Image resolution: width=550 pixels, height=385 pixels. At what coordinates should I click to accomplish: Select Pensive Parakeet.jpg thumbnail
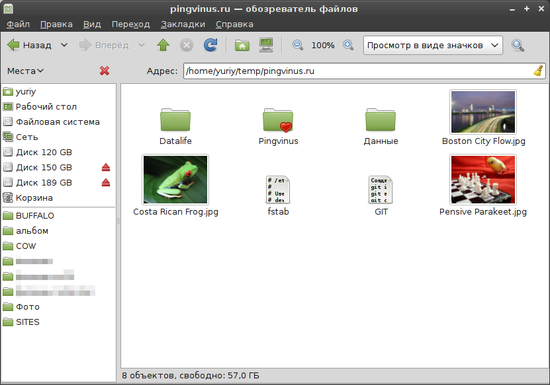tap(483, 180)
